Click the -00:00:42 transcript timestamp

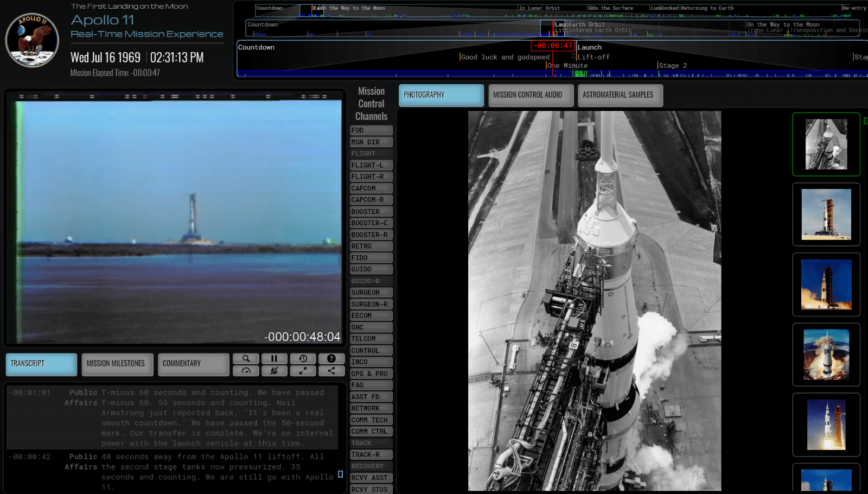tap(30, 457)
